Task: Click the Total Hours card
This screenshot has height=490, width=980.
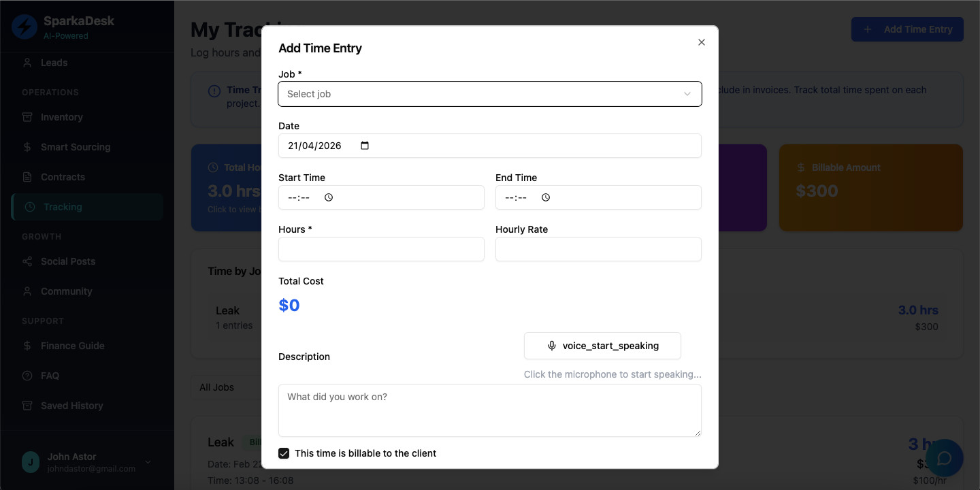Action: 227,188
